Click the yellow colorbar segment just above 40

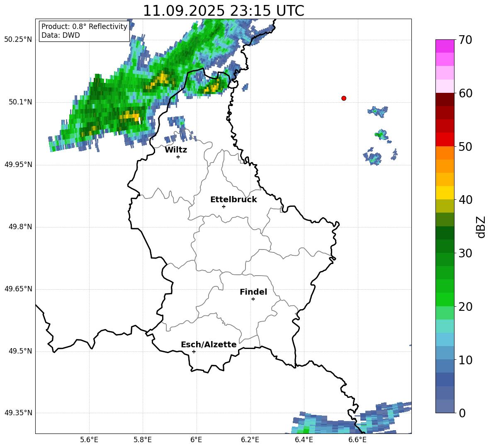445,193
